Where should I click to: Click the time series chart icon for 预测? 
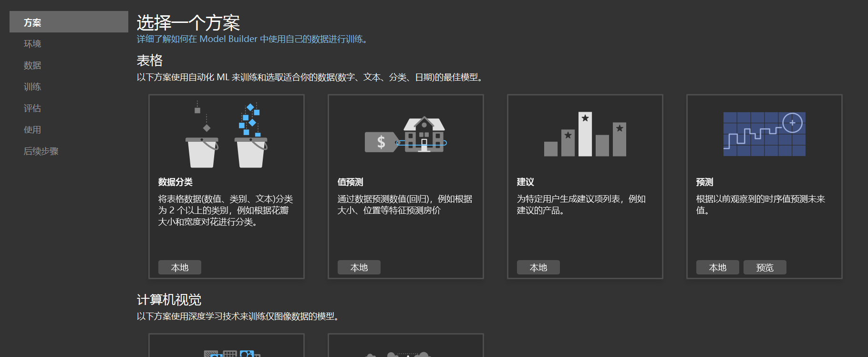[x=765, y=134]
